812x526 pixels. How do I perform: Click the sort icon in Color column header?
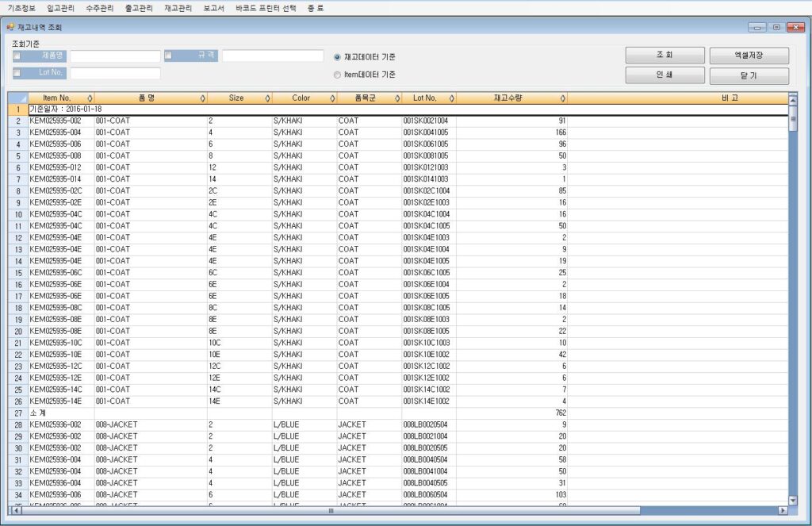(332, 98)
